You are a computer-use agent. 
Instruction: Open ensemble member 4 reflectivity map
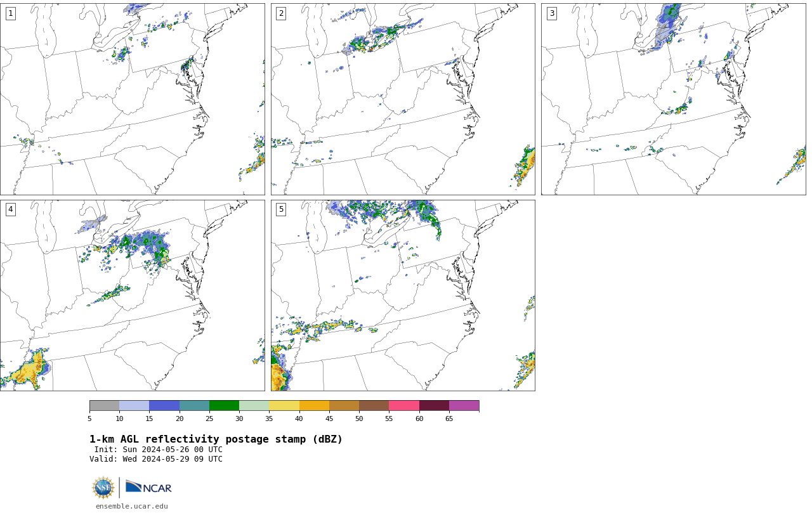(x=132, y=295)
